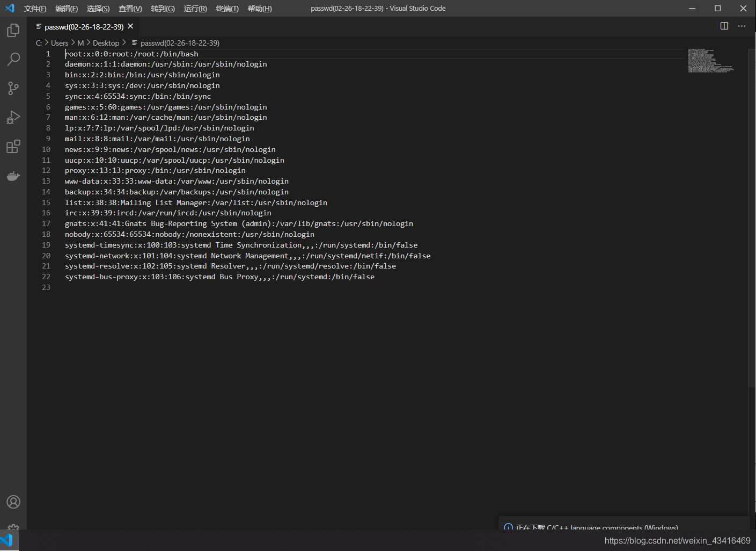
Task: Click the proxy:x:13:13 line text
Action: 155,170
